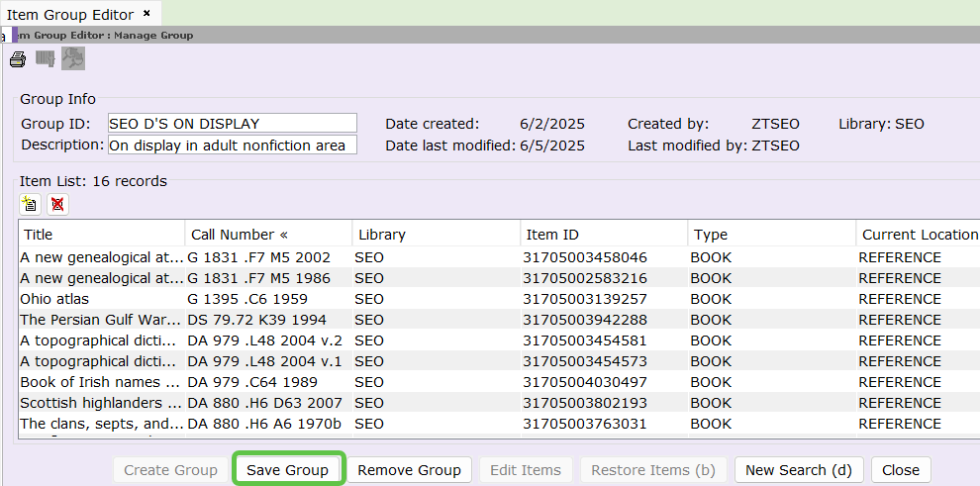Sort by the Item ID column header

coord(604,235)
